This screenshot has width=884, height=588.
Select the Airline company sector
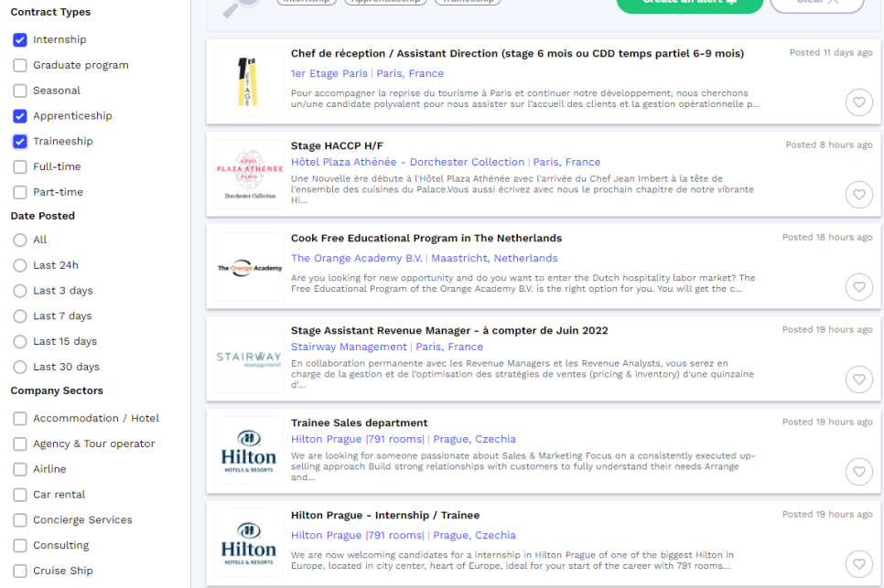pos(20,469)
